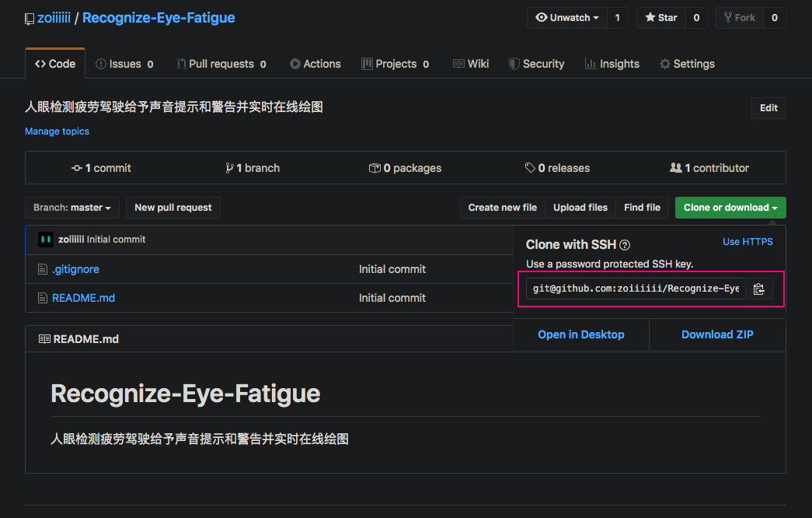Click Manage topics link
812x518 pixels.
pos(57,131)
